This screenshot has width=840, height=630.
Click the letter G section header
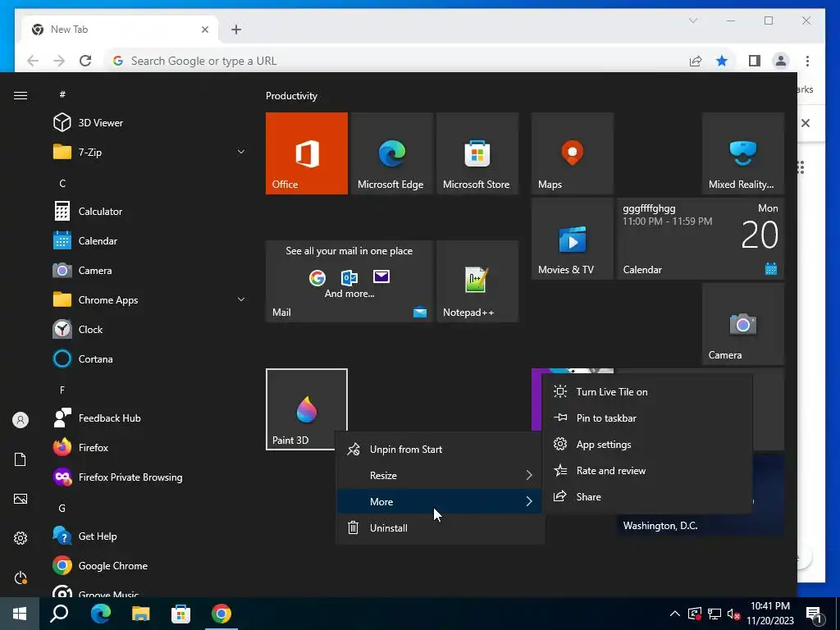[x=62, y=508]
